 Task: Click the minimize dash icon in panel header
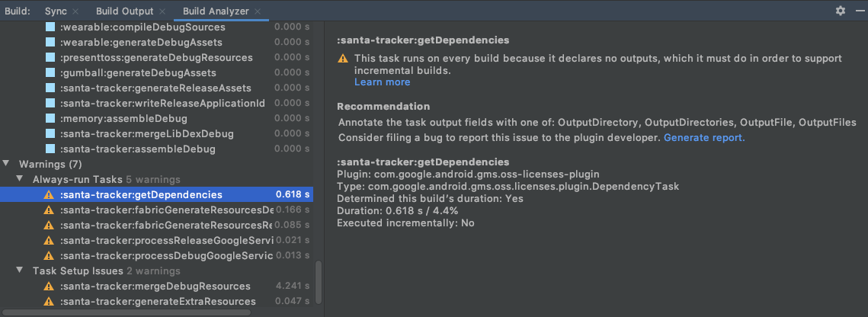857,11
